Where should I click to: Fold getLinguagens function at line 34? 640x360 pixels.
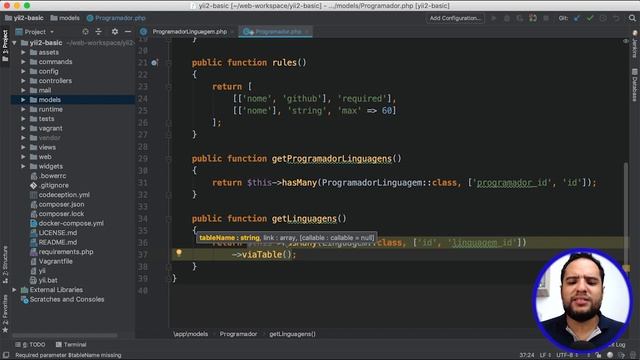pyautogui.click(x=169, y=219)
